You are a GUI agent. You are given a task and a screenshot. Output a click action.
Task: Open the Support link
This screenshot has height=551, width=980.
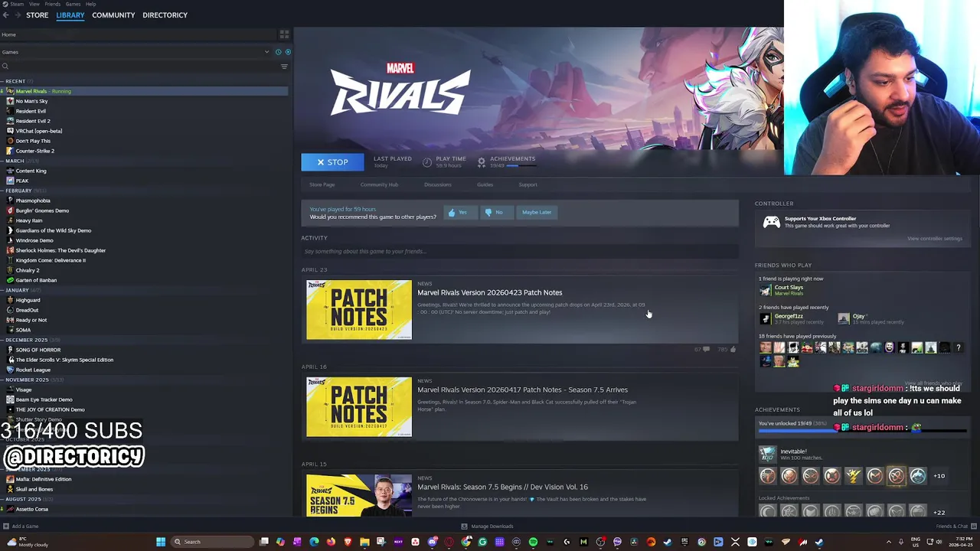coord(528,184)
